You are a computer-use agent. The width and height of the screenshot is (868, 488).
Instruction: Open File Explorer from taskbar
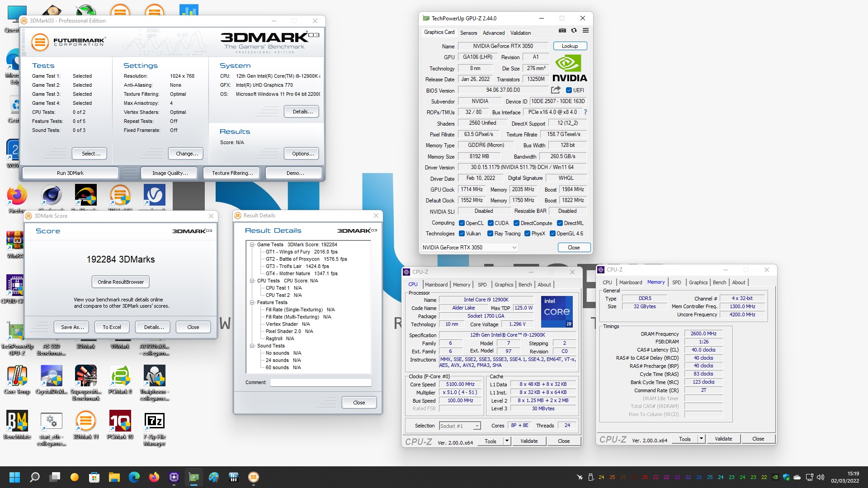pos(114,477)
